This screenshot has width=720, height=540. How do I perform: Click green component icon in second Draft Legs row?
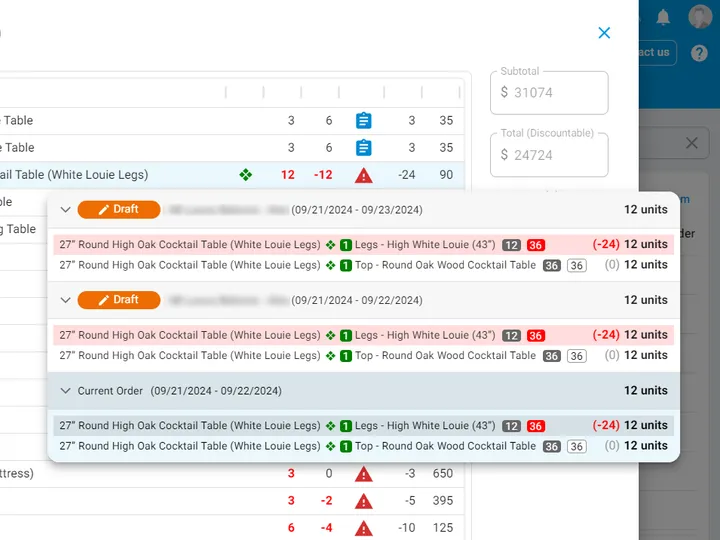click(330, 335)
